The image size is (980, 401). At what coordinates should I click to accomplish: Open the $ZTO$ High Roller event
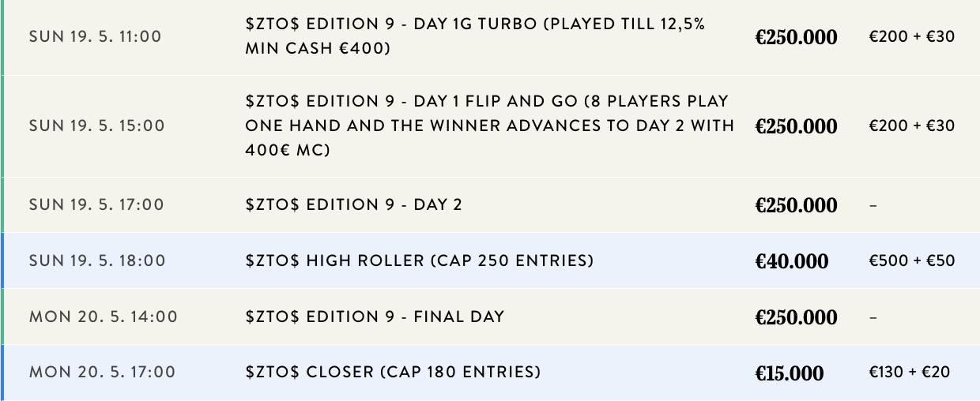pos(419,260)
